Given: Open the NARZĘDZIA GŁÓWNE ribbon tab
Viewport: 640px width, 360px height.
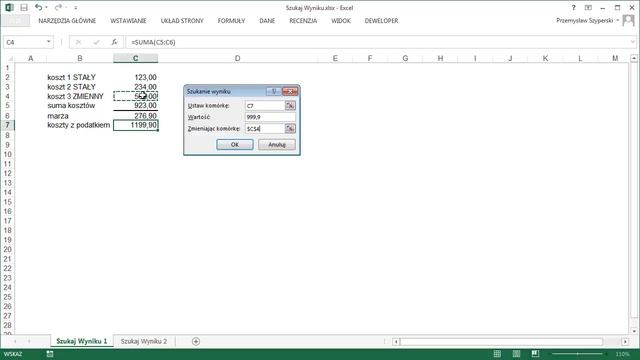Looking at the screenshot, I should [67, 21].
